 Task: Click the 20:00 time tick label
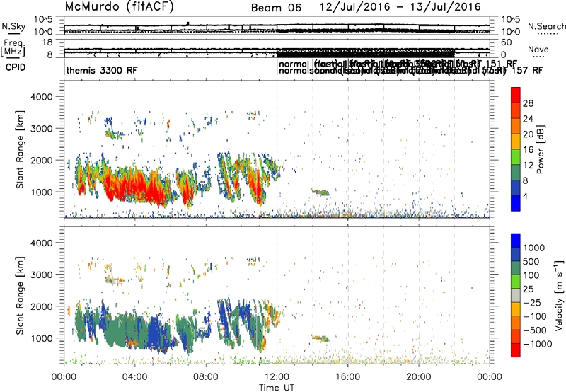click(x=419, y=377)
